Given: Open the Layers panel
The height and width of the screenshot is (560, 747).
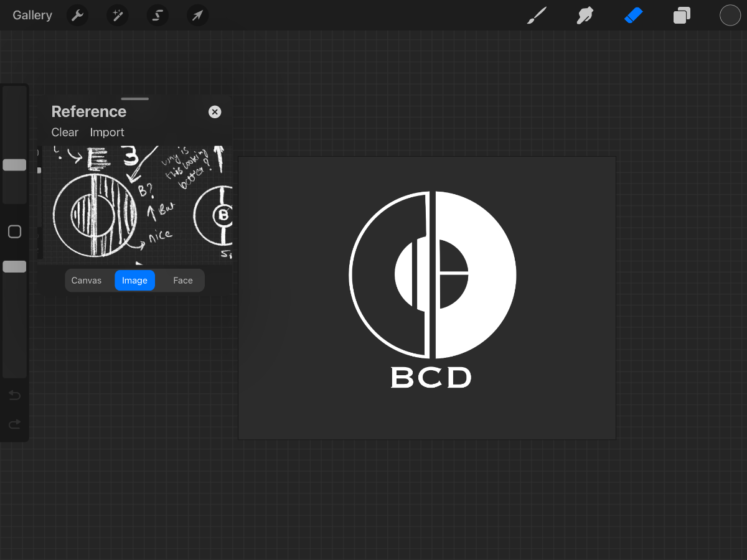Looking at the screenshot, I should 682,16.
